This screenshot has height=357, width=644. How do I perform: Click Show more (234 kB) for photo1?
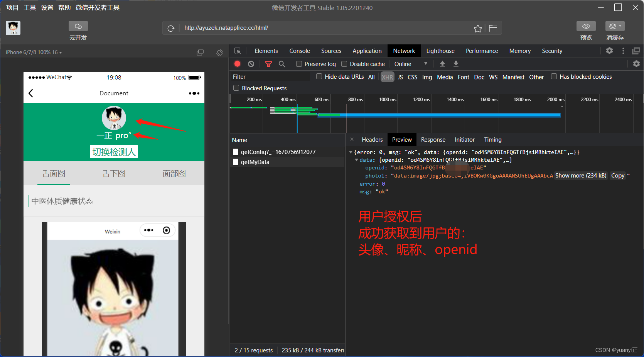[580, 176]
